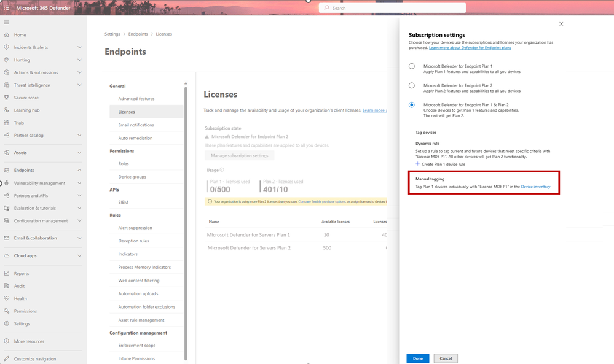Expand Hunting section chevron

(79, 60)
